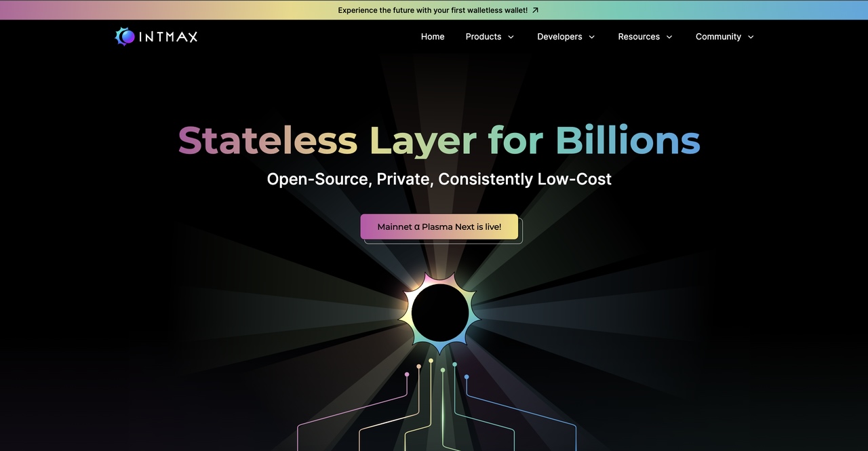
Task: Expand the Resources dropdown chevron
Action: point(669,37)
